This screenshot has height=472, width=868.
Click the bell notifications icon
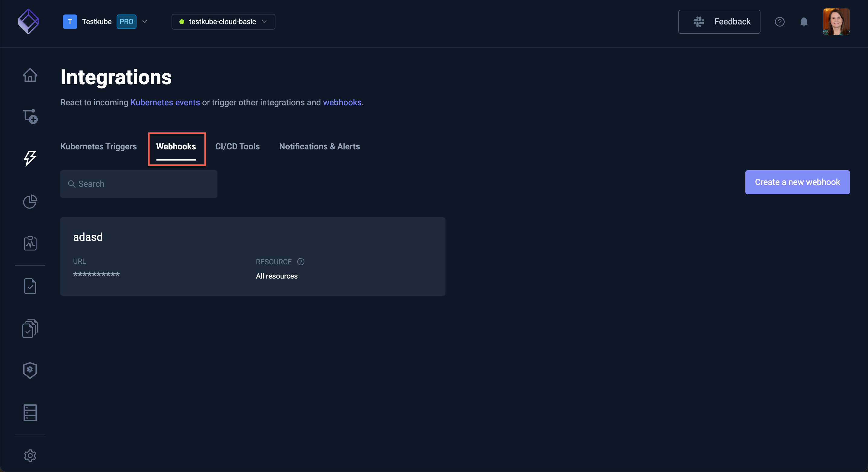[x=804, y=21]
